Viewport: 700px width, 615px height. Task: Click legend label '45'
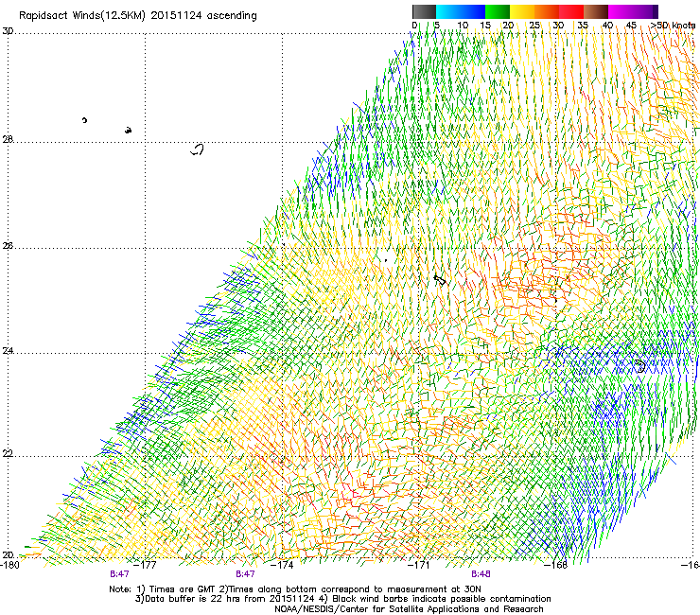631,26
